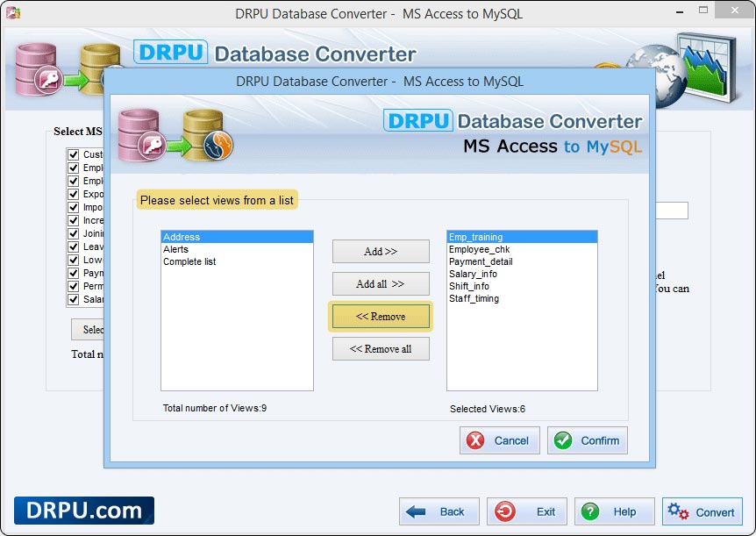Select Employee_chk in selected views
Image resolution: width=756 pixels, height=536 pixels.
[x=522, y=249]
